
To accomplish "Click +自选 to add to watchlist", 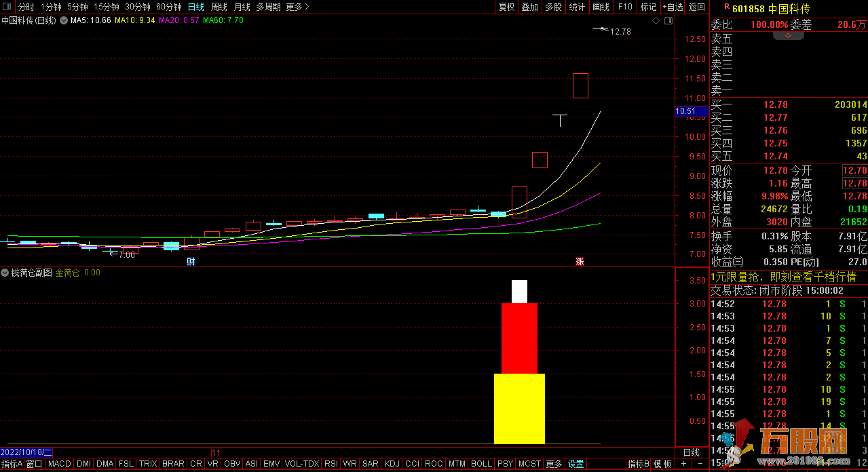I will pyautogui.click(x=672, y=7).
